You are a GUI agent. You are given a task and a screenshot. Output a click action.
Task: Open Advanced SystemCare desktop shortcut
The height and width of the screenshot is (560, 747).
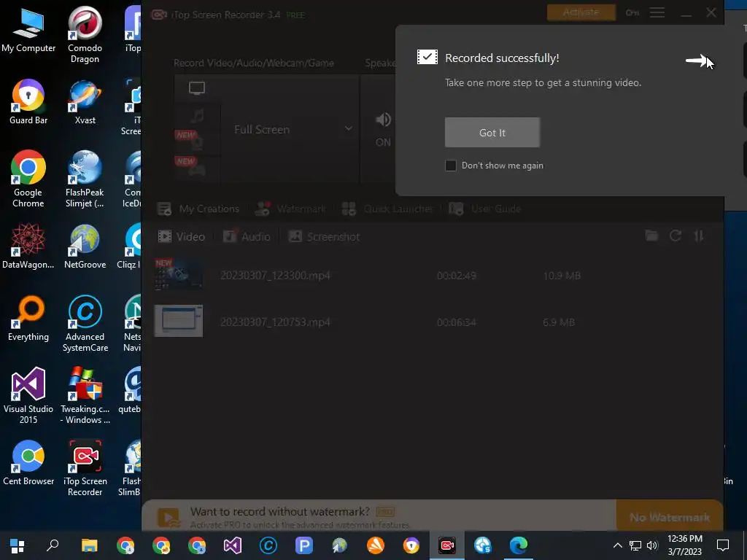(x=85, y=324)
